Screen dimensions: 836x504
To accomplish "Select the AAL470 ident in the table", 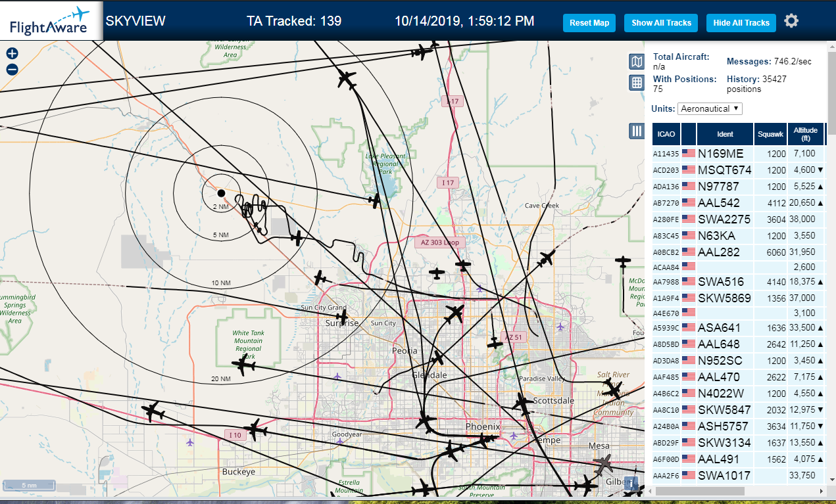I will 719,377.
